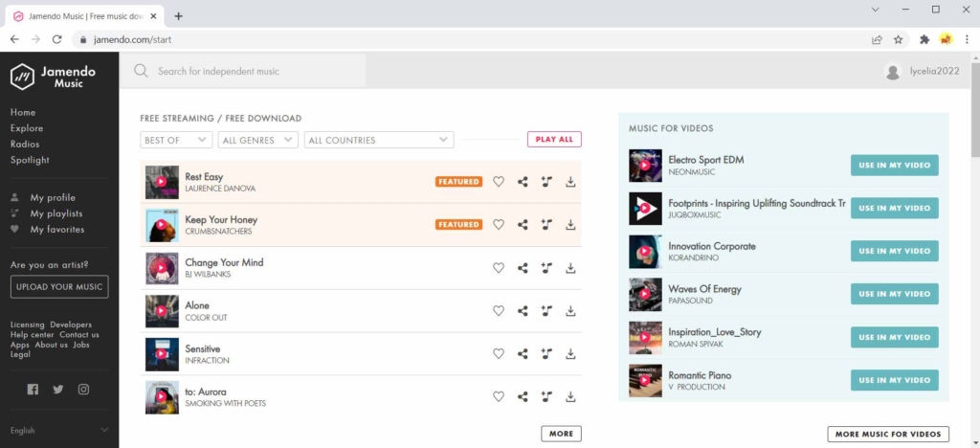Viewport: 980px width, 448px height.
Task: Open Jamendo Facebook page icon
Action: 33,390
